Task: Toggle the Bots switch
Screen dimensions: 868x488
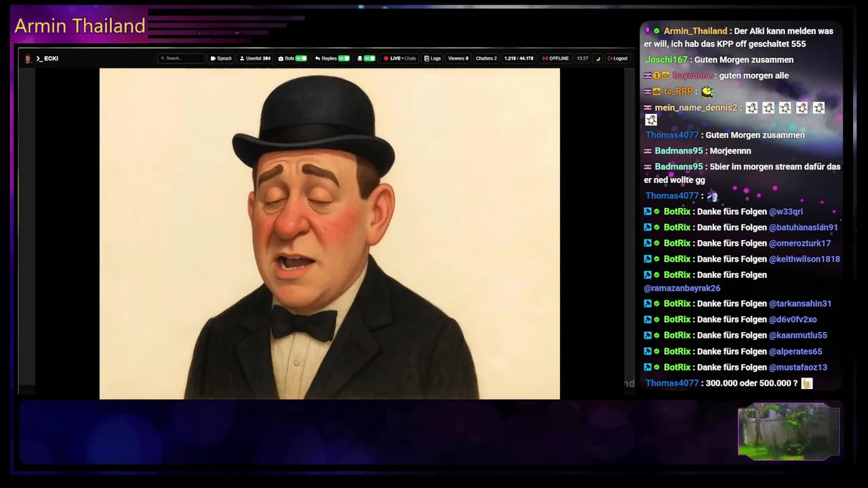Action: [x=301, y=58]
